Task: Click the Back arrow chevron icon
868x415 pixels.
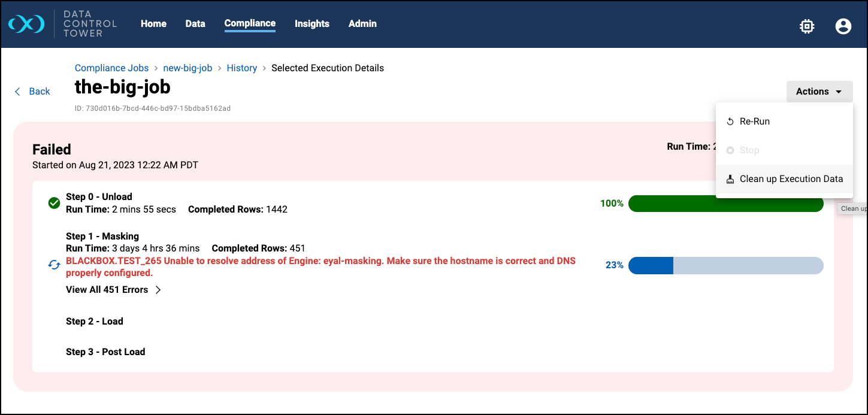Action: (17, 92)
